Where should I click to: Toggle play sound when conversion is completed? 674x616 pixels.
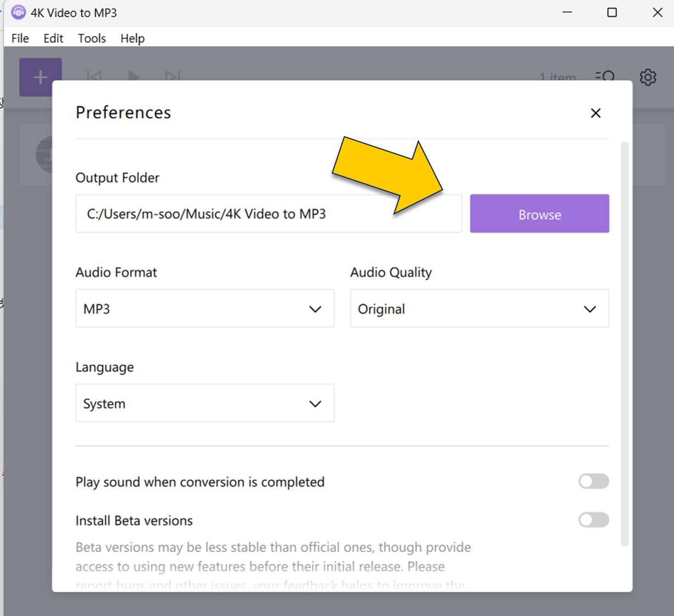[594, 481]
